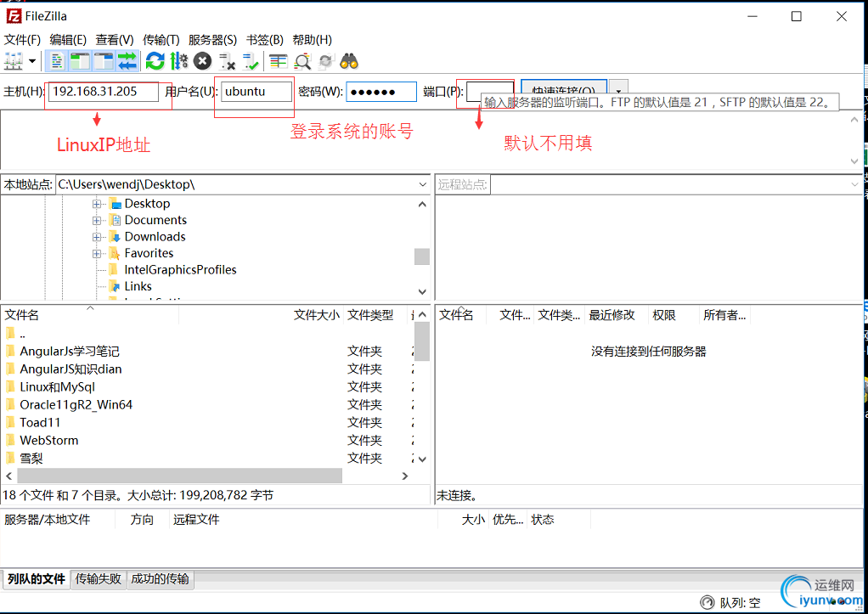Image resolution: width=868 pixels, height=614 pixels.
Task: Switch to 成功的传输 tab
Action: (160, 579)
